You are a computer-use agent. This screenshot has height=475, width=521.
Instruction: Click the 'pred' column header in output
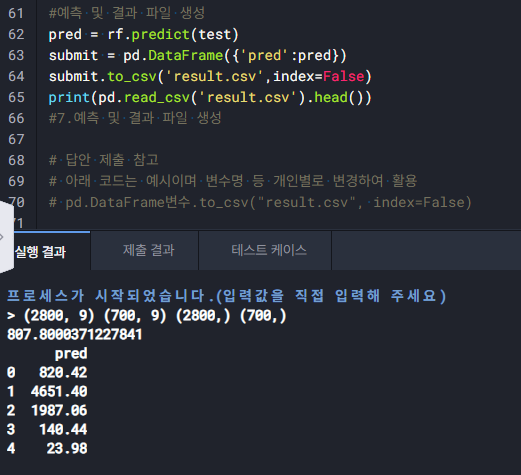71,354
